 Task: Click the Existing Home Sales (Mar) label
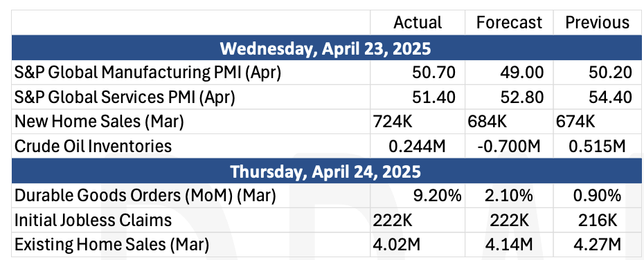111,245
